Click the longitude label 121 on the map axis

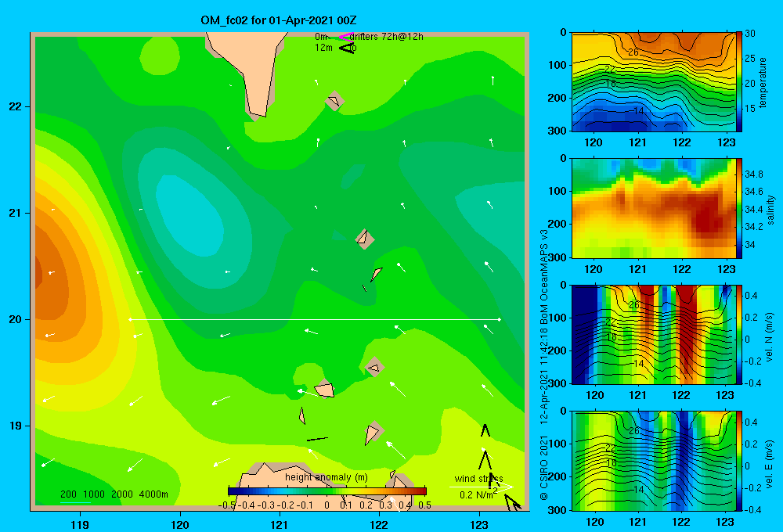tap(280, 524)
